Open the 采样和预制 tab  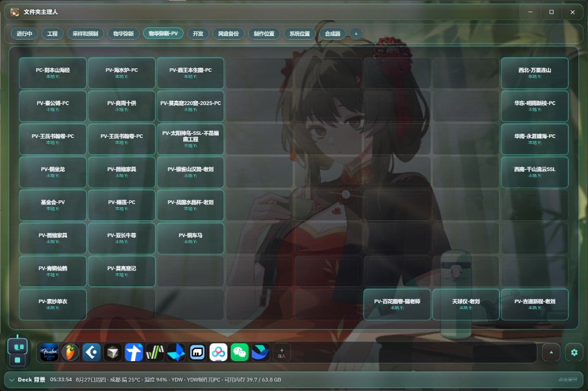tap(86, 34)
